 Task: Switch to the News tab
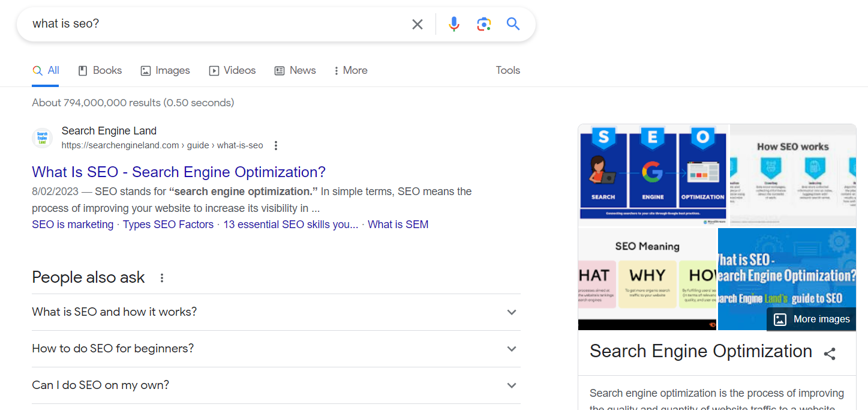(295, 70)
